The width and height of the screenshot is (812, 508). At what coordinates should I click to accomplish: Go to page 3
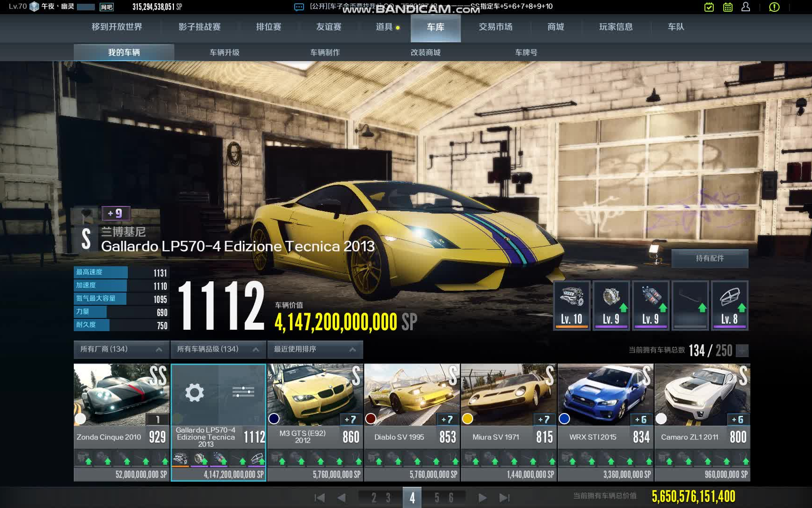pos(388,498)
